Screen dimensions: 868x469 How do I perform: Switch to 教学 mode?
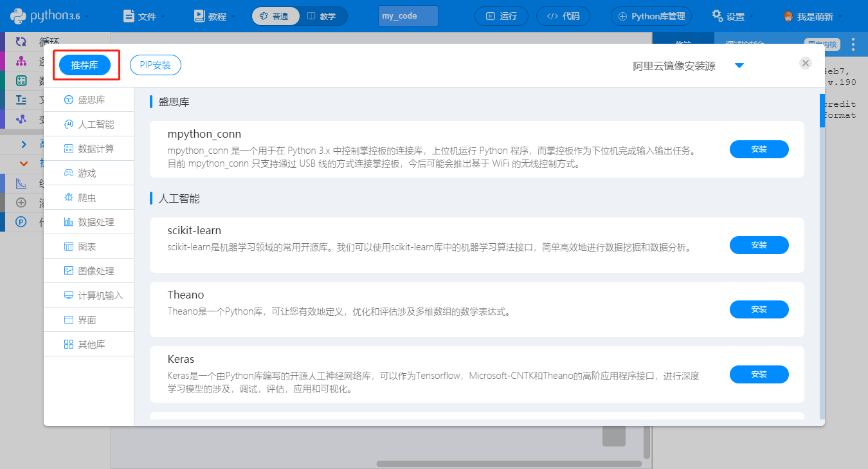(x=323, y=16)
